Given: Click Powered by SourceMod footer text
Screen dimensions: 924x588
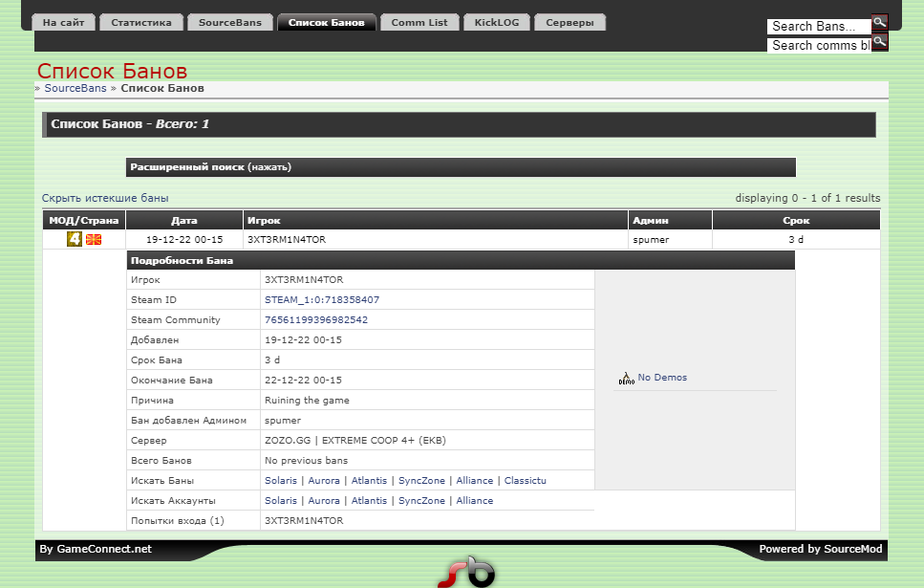Looking at the screenshot, I should pyautogui.click(x=820, y=549).
